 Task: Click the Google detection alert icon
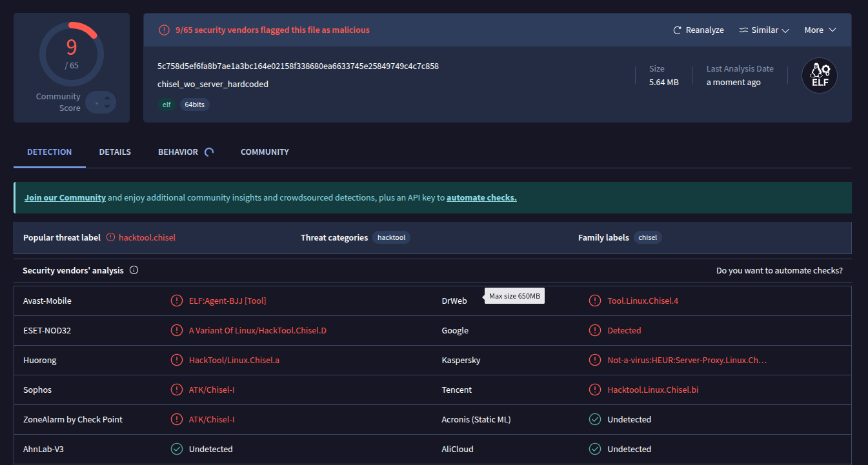click(595, 330)
